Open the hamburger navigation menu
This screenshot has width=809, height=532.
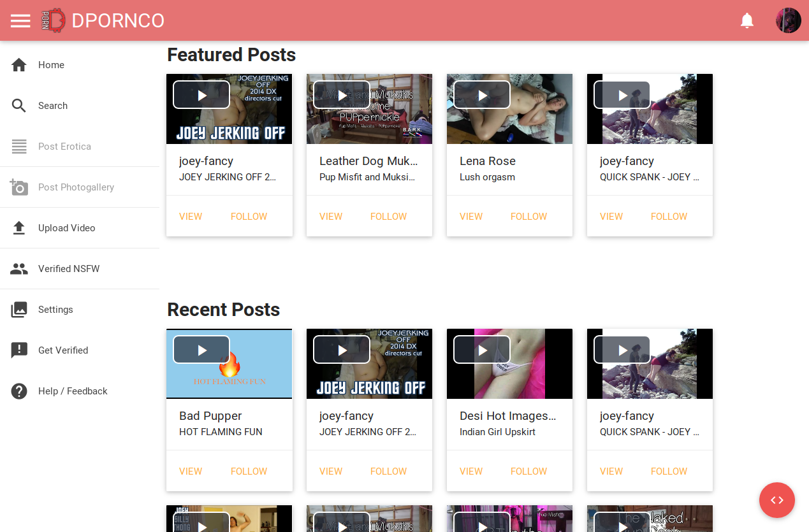(20, 20)
